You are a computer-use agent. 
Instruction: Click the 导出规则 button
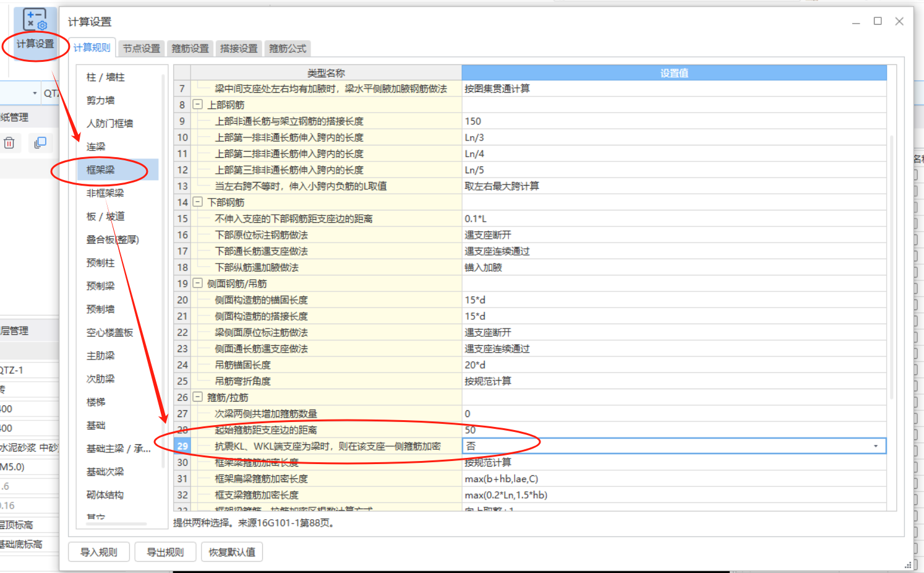coord(165,552)
